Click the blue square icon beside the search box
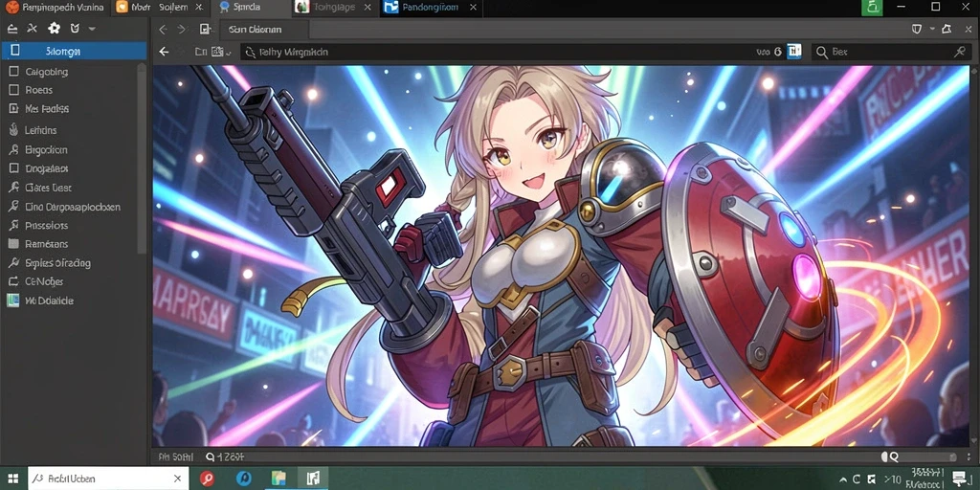Image resolution: width=980 pixels, height=490 pixels. (x=793, y=52)
